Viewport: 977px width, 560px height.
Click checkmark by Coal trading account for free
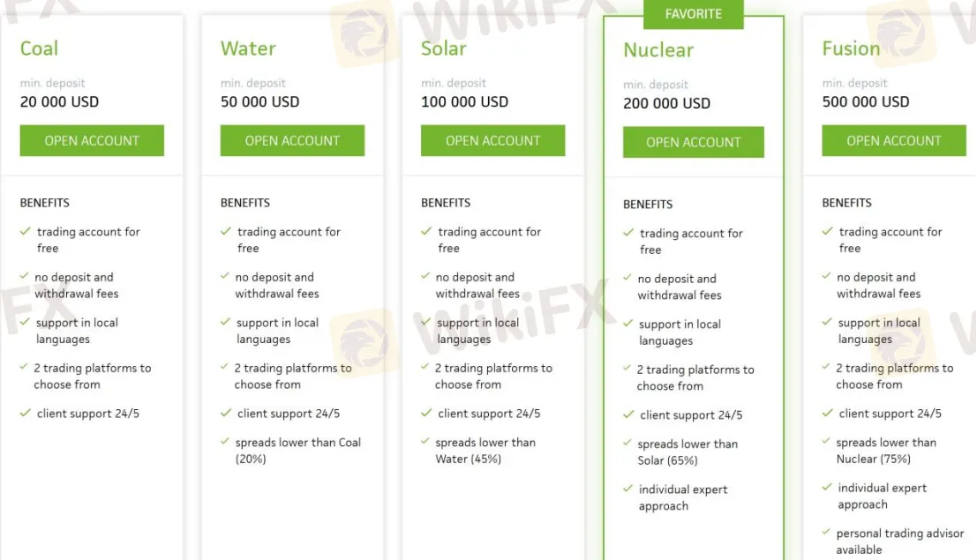(x=25, y=231)
